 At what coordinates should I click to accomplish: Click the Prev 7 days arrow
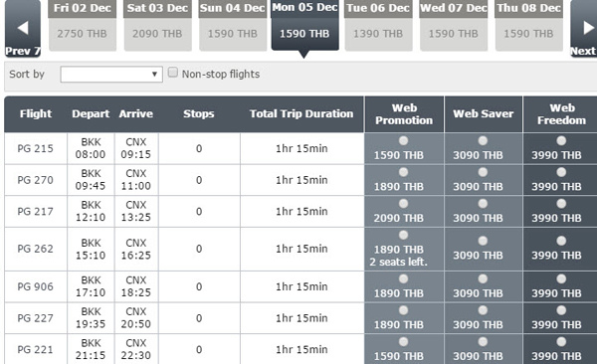(x=23, y=29)
